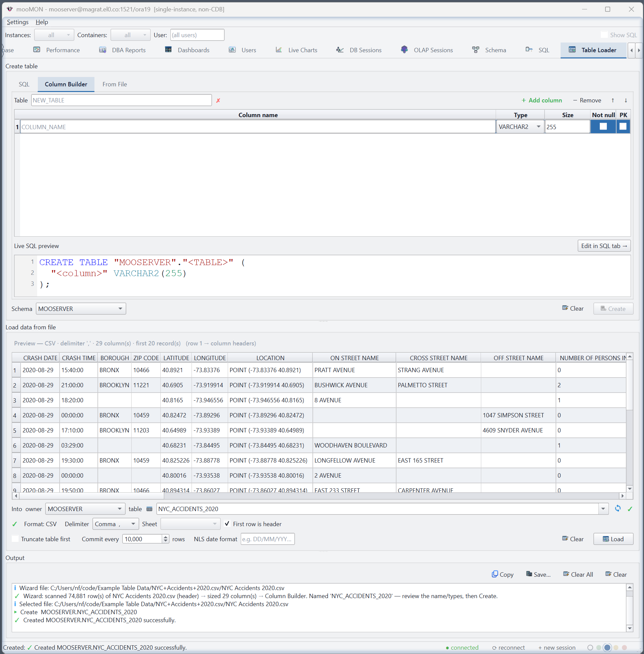Open Help menu

tap(42, 22)
